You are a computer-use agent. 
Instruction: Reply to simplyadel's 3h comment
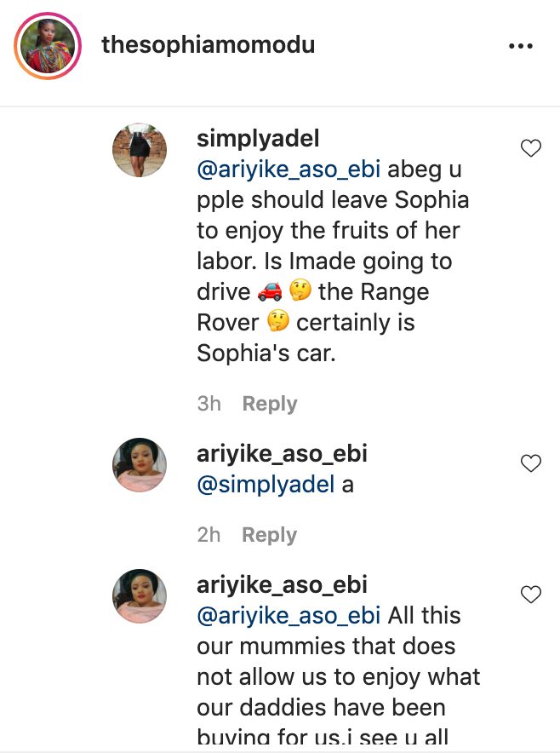click(x=270, y=404)
